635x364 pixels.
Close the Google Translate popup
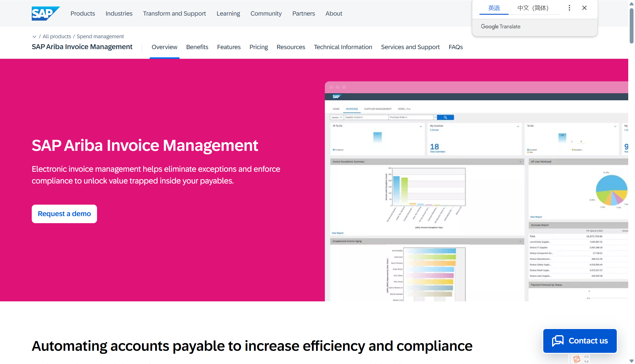tap(584, 8)
